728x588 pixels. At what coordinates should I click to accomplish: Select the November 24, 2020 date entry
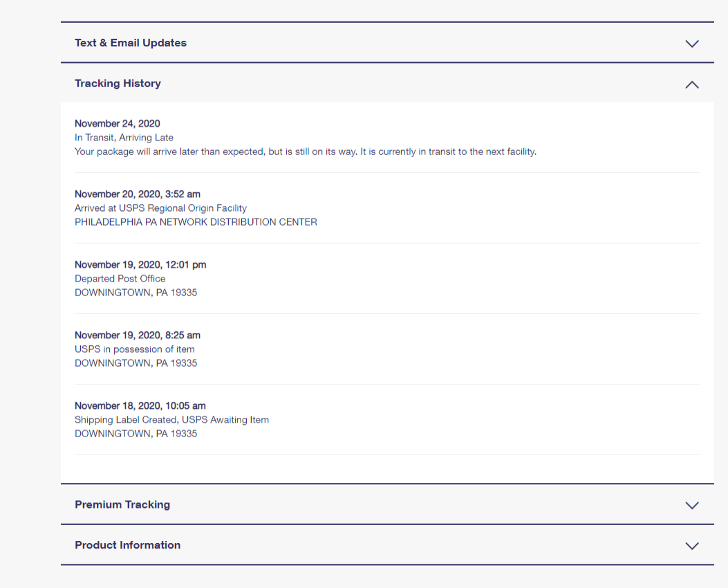pyautogui.click(x=118, y=124)
